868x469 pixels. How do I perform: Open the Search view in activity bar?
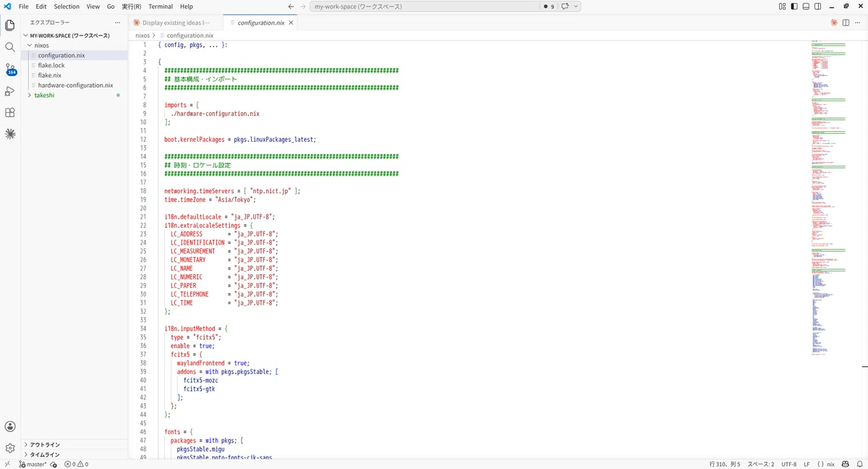(10, 47)
